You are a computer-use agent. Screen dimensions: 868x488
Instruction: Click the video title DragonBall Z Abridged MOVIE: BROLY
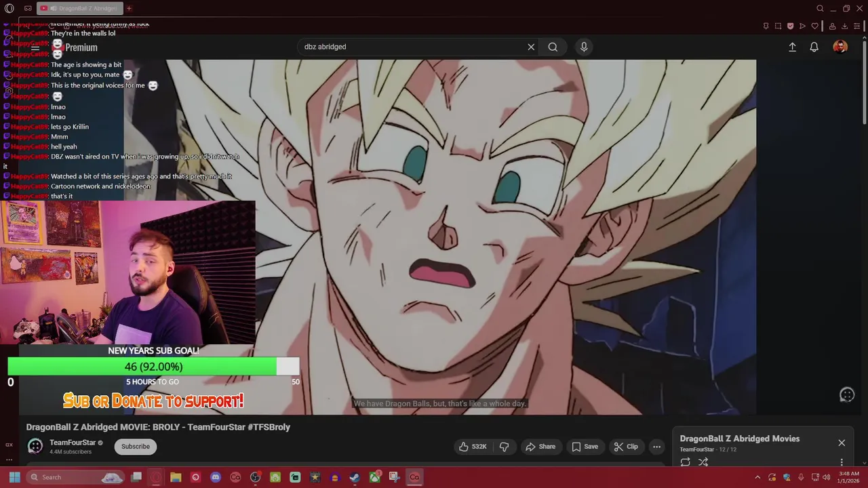(x=158, y=427)
